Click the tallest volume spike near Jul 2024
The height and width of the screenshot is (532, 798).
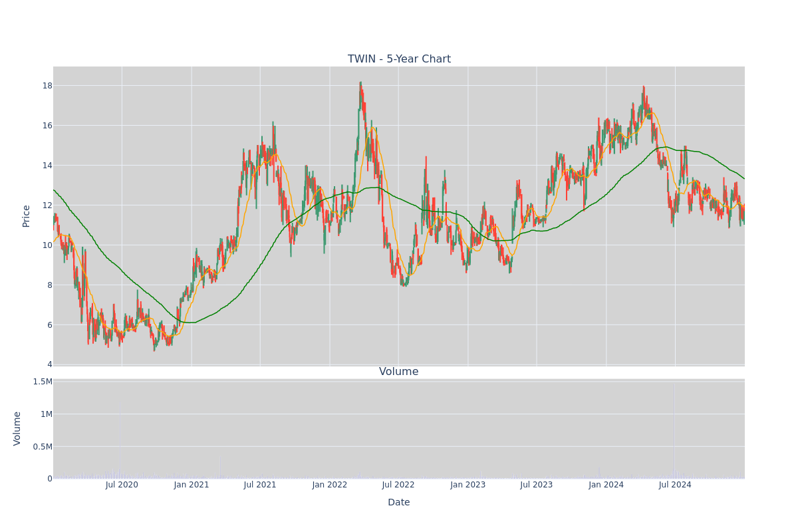674,430
